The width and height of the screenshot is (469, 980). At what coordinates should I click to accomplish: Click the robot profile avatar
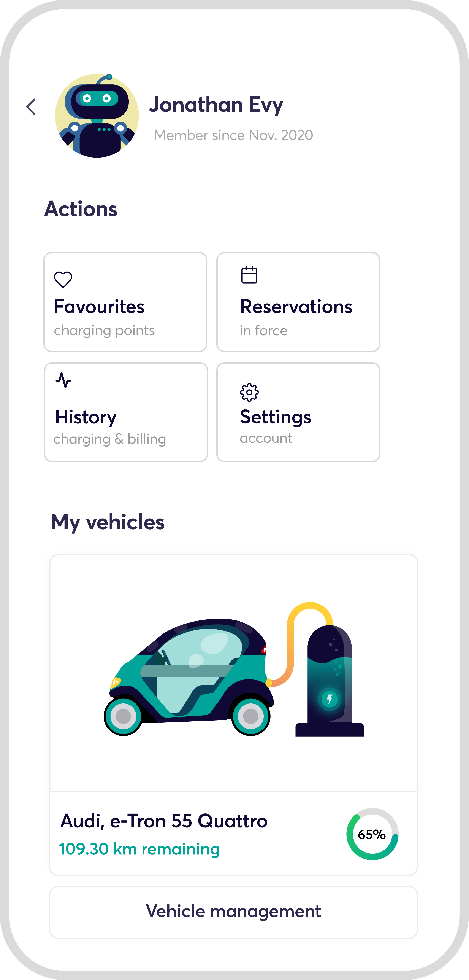[97, 116]
